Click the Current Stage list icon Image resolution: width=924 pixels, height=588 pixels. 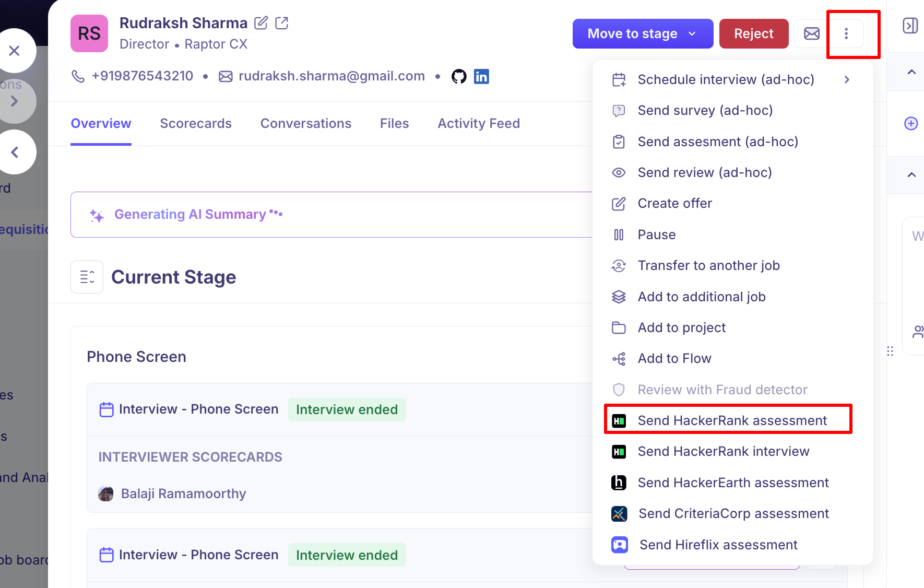[87, 277]
